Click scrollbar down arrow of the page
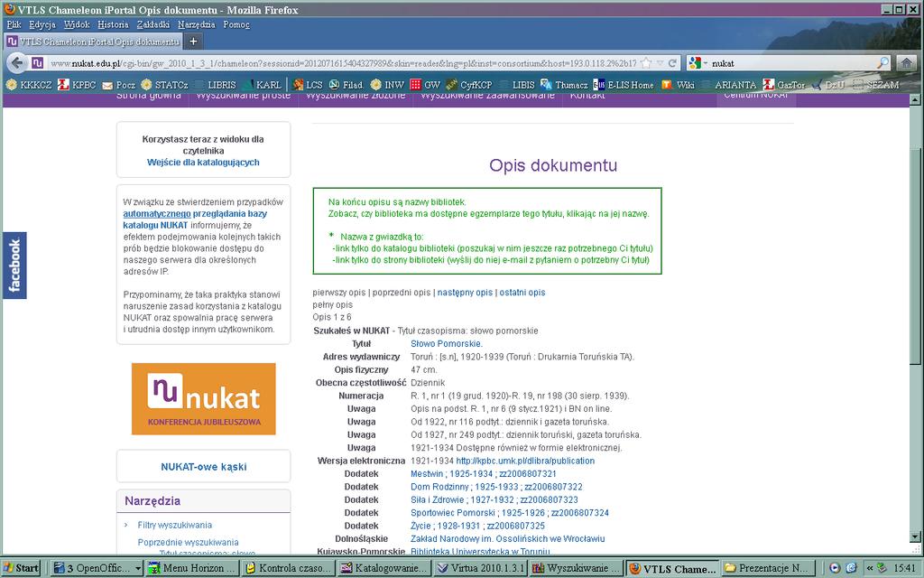This screenshot has width=924, height=578. 915,536
